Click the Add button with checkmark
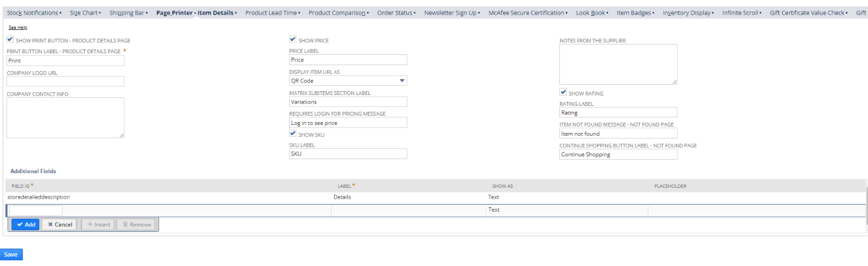The width and height of the screenshot is (868, 266). [x=25, y=224]
